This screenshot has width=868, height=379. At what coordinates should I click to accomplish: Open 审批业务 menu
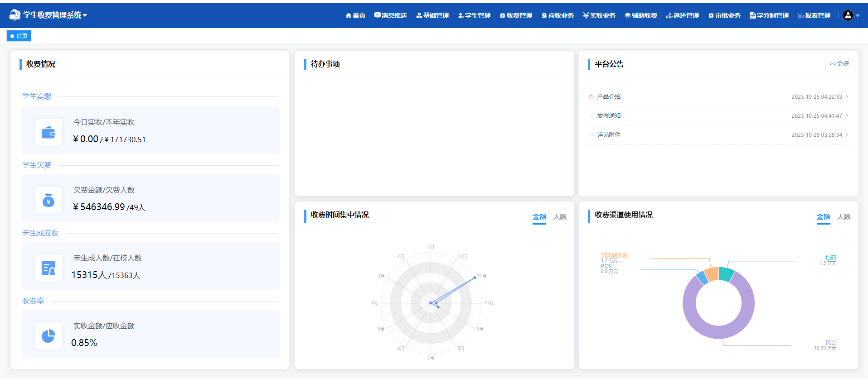click(x=724, y=15)
